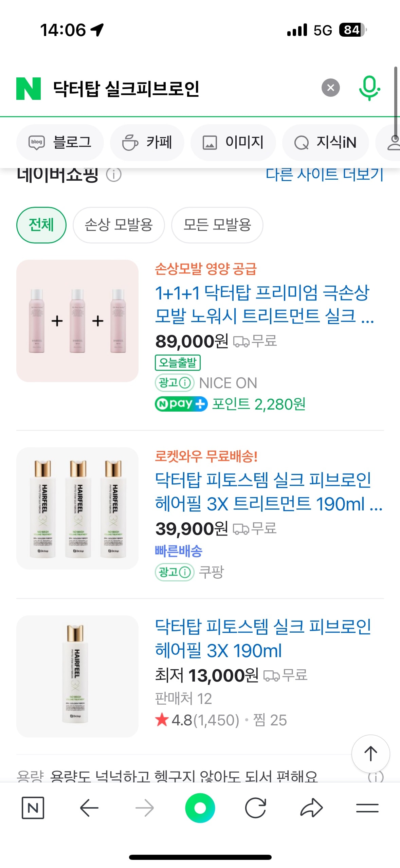The width and height of the screenshot is (400, 868).
Task: Open the 이미지 results tab
Action: click(233, 142)
